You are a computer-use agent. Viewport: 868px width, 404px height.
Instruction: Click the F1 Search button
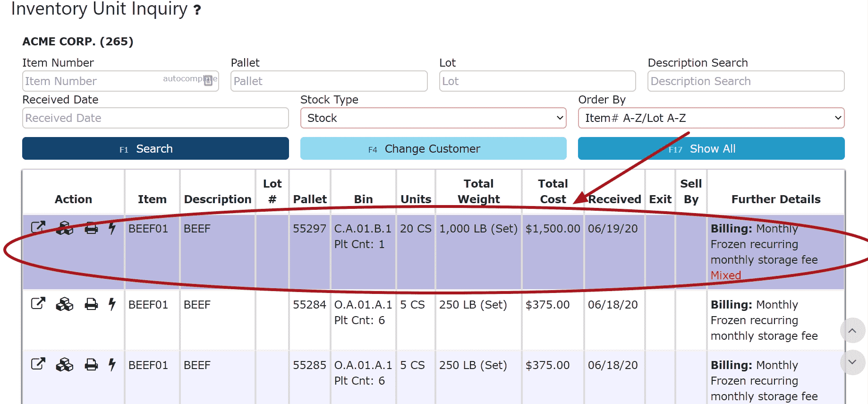[x=155, y=148]
